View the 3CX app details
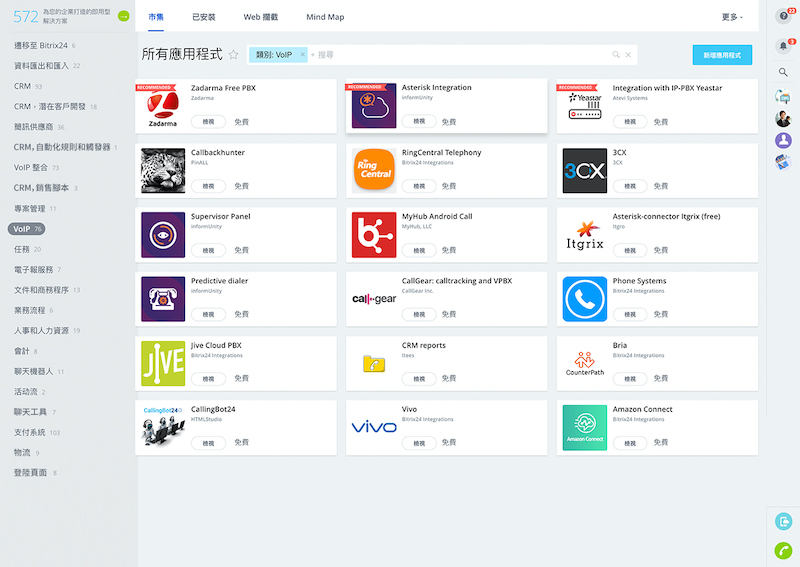Viewport: 800px width, 567px height. click(630, 186)
